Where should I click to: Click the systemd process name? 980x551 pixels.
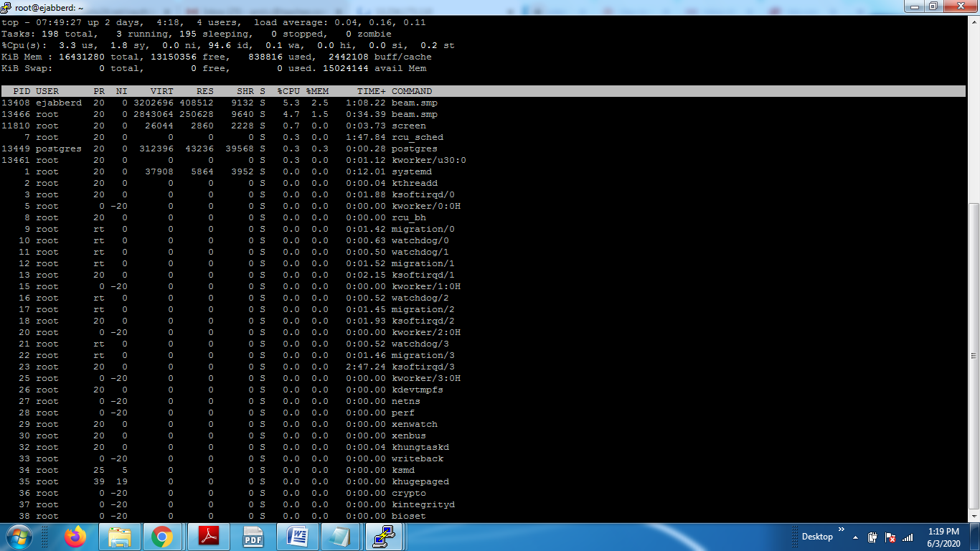coord(412,171)
